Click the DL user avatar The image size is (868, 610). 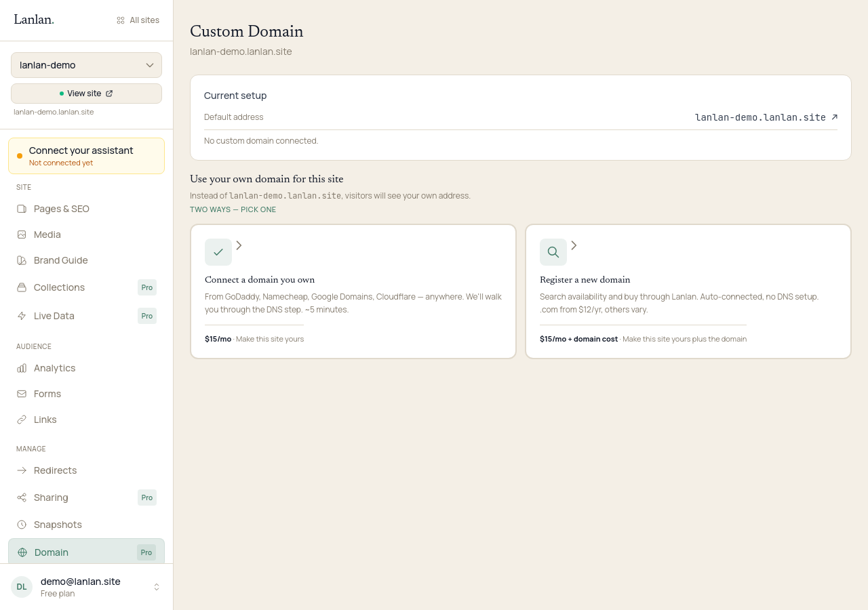pos(22,587)
